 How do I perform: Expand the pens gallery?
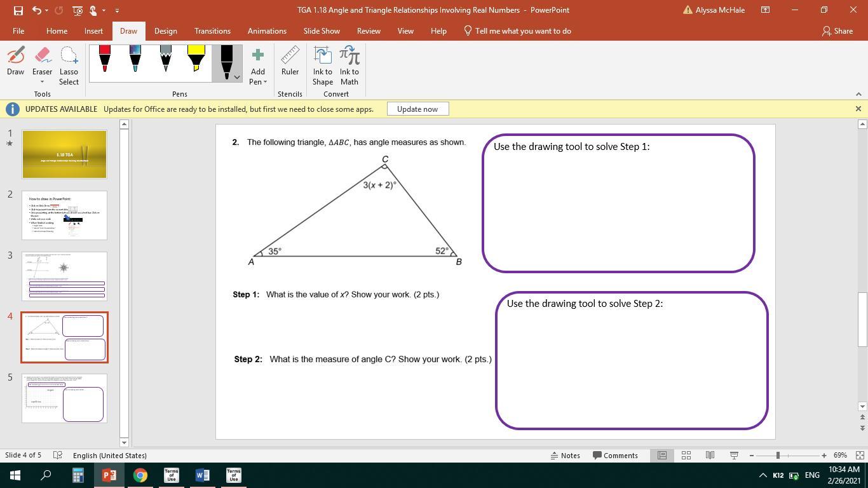pos(237,78)
